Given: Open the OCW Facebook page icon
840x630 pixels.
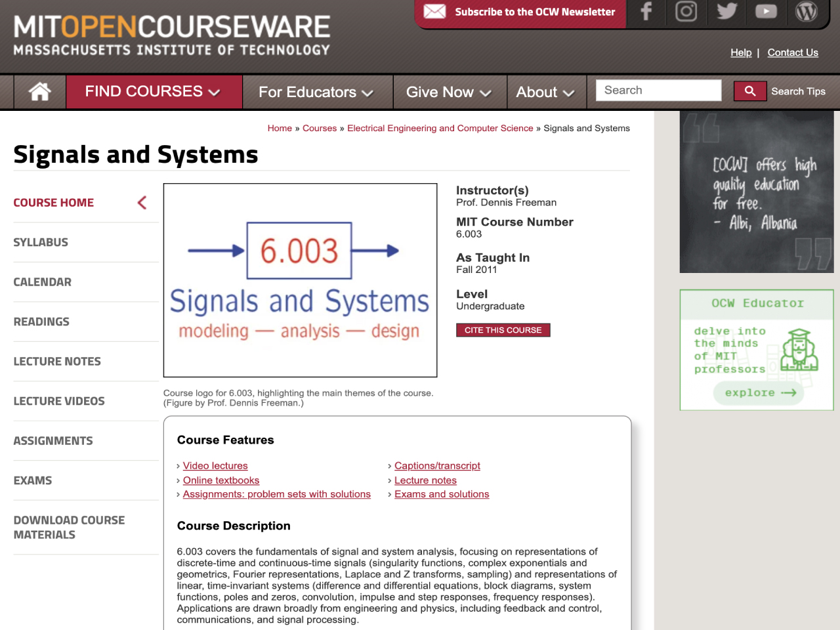Looking at the screenshot, I should (x=646, y=11).
